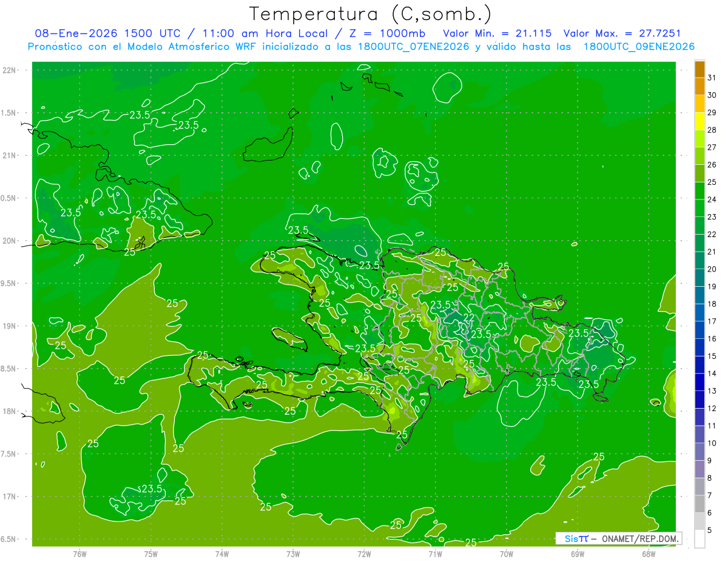Screen dimensions: 728x562
Task: Click the validity end time "1800UTC_09ENE2026"
Action: pos(639,47)
